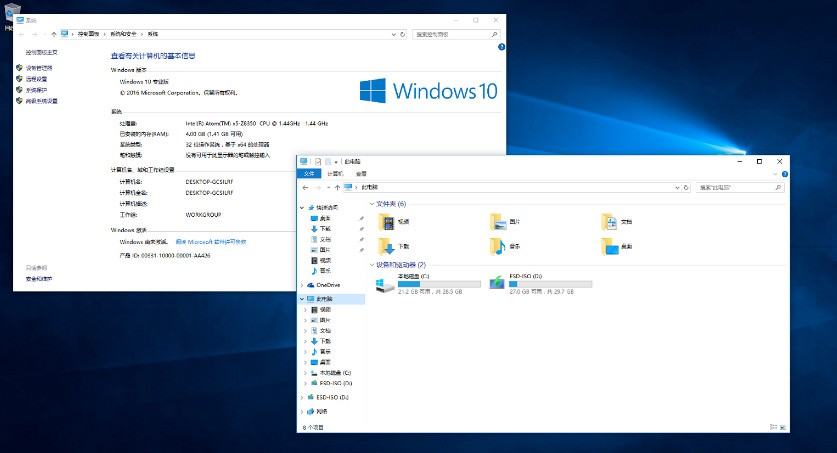The image size is (837, 453).
Task: Collapse the 设备和驱动器 (2) group header
Action: 372,265
